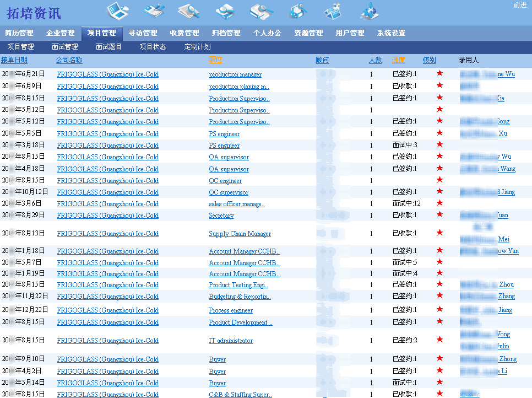
Task: Open the Budgeting & Reportin.. position link
Action: (x=240, y=297)
